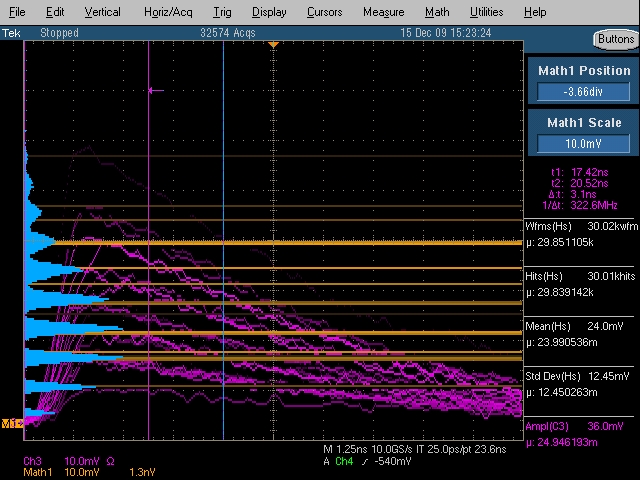Open the Help menu
The width and height of the screenshot is (640, 480).
tap(535, 12)
